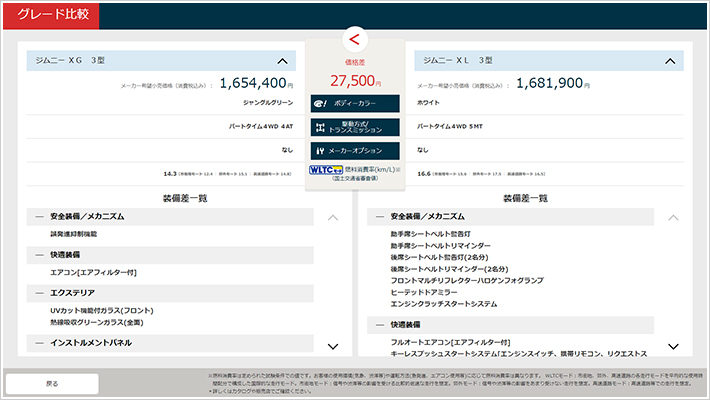The height and width of the screenshot is (400, 710).
Task: Open メーカーオプション button
Action: pyautogui.click(x=355, y=151)
